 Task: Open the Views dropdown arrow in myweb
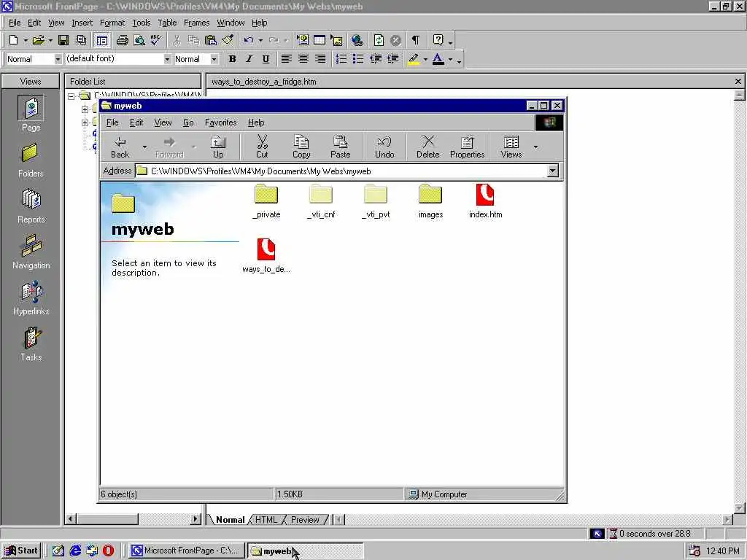pyautogui.click(x=536, y=147)
